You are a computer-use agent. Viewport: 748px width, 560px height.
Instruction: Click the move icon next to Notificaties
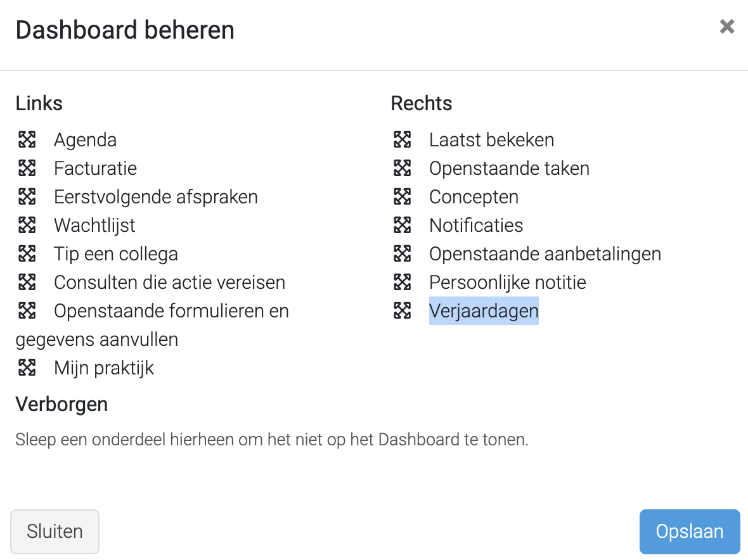click(402, 225)
